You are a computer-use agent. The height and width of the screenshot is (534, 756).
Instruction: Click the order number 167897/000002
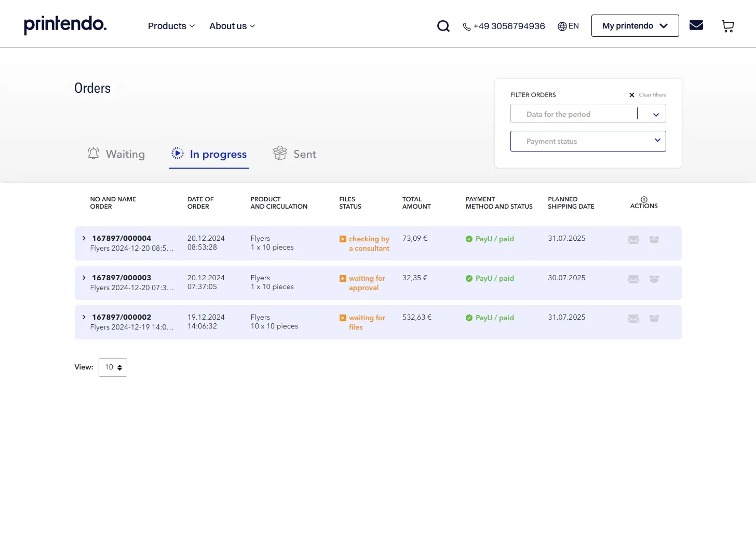coord(122,317)
